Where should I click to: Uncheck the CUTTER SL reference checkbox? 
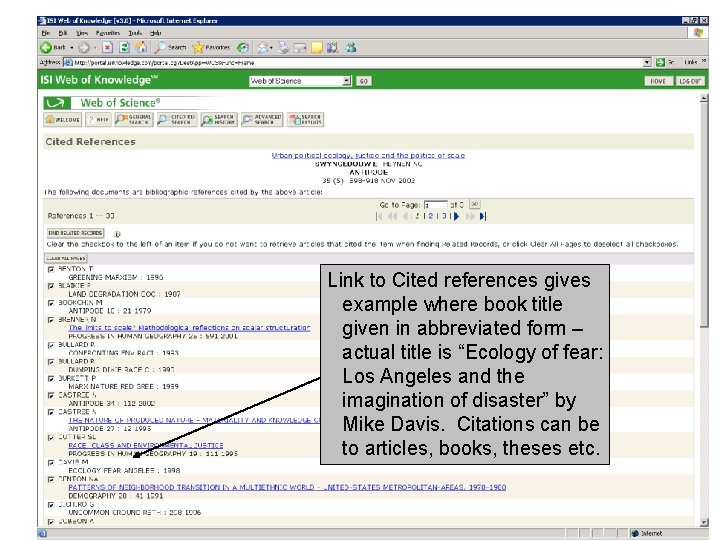tap(51, 437)
